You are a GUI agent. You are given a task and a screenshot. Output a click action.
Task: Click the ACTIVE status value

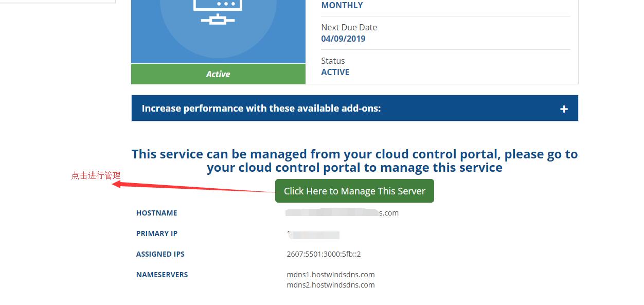pyautogui.click(x=335, y=73)
